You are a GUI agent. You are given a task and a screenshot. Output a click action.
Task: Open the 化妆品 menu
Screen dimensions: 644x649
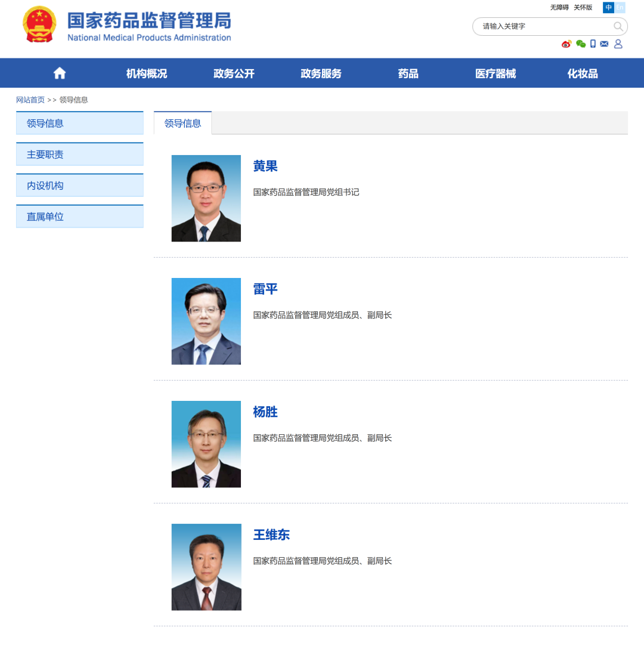(583, 74)
